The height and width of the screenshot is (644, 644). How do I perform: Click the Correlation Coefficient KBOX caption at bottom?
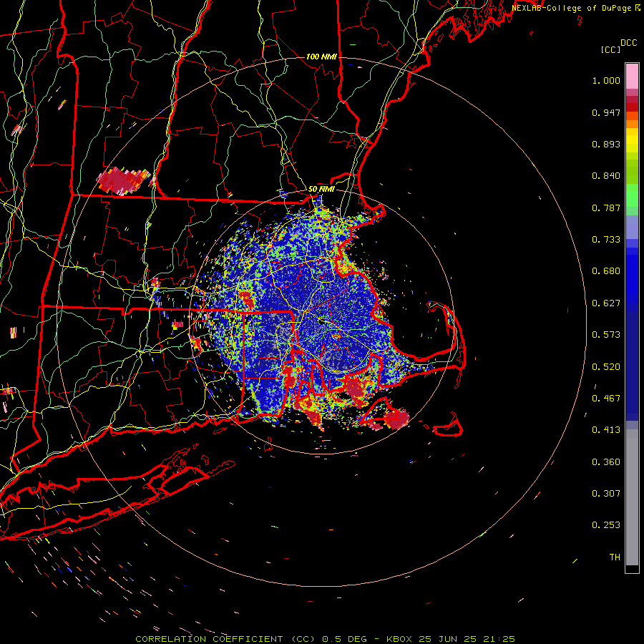(325, 639)
